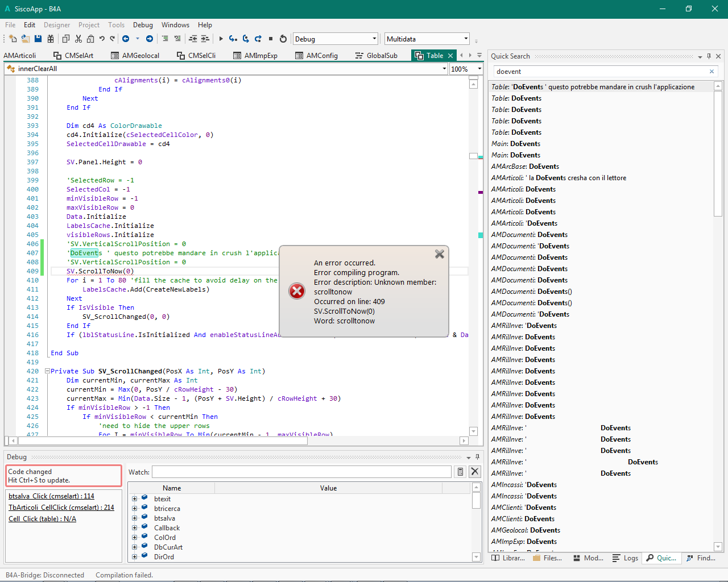Viewport: 728px width, 582px height.
Task: Click the Copy toolbar icon
Action: (x=66, y=39)
